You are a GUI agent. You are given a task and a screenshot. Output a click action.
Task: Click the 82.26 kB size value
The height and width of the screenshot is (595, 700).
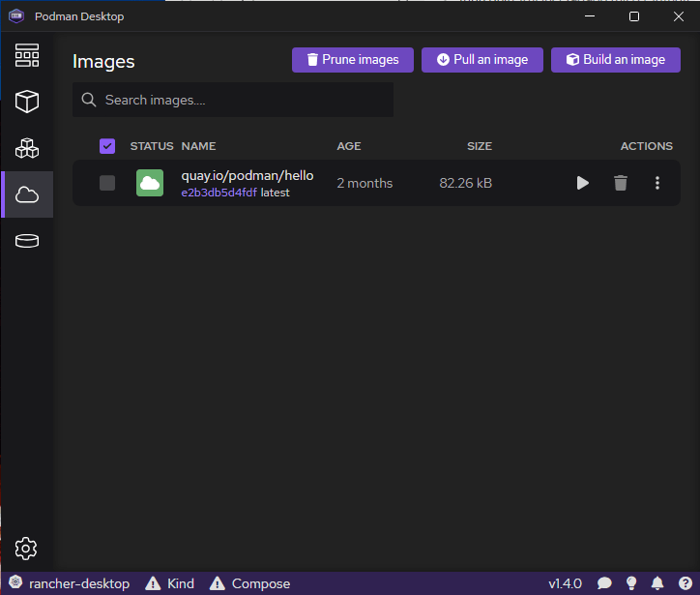point(466,183)
